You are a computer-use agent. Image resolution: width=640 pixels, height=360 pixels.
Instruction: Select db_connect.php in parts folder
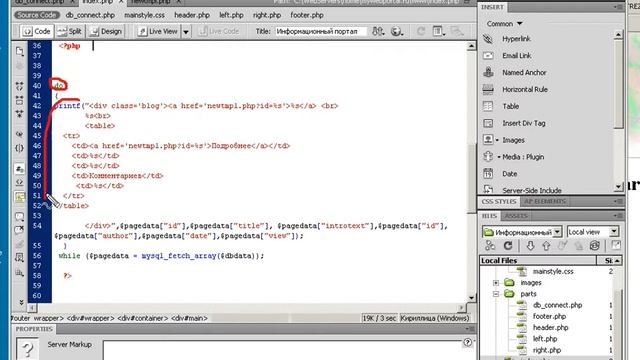557,305
